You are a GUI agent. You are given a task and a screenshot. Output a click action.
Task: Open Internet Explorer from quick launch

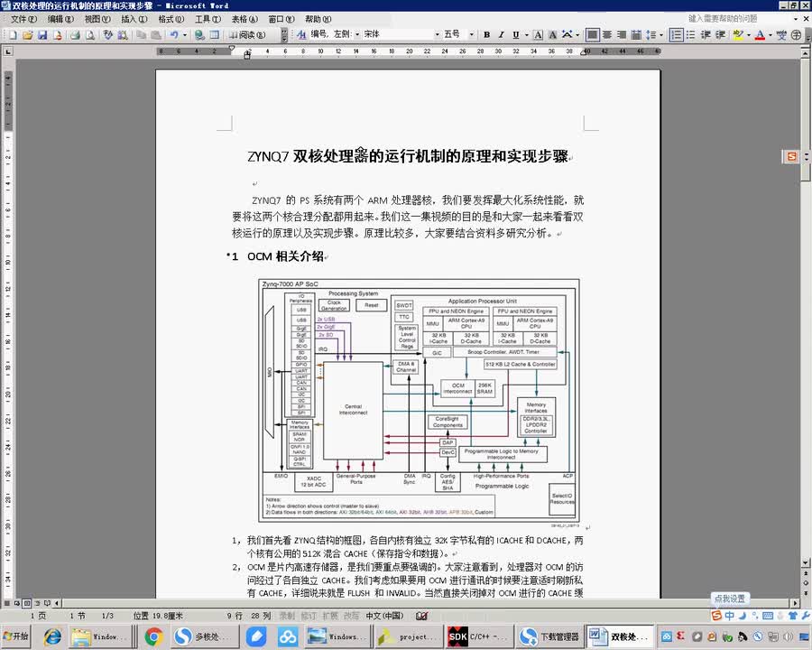pos(51,636)
